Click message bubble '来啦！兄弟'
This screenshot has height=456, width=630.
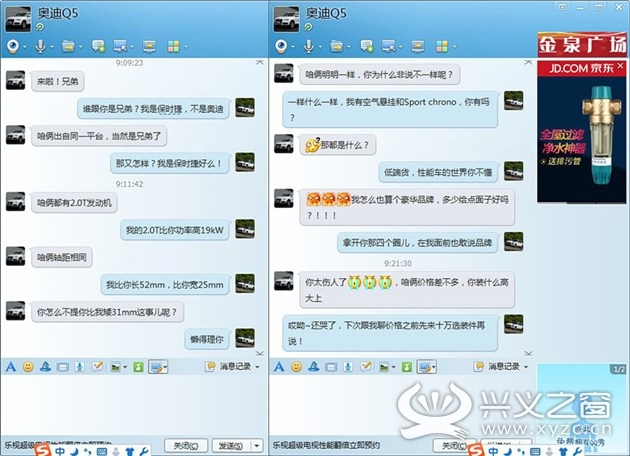click(57, 82)
